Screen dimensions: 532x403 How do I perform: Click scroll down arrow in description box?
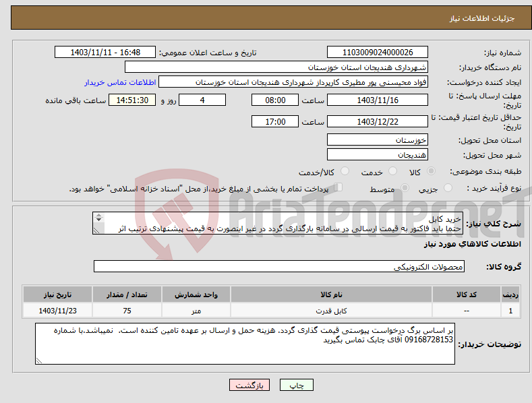point(98,220)
